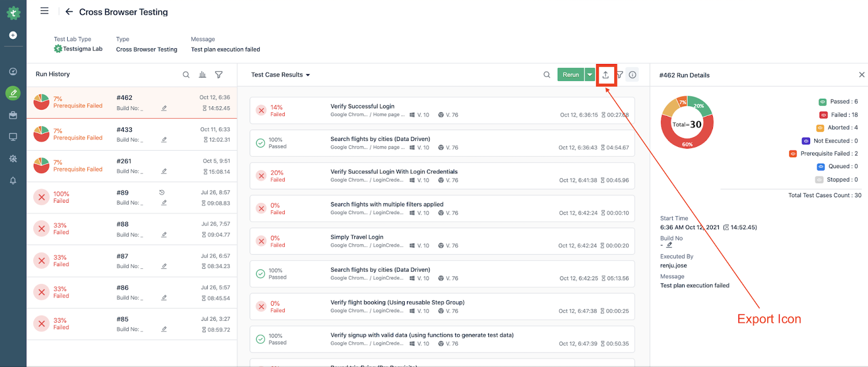Click the executed by name renju.jose
868x367 pixels.
point(673,266)
